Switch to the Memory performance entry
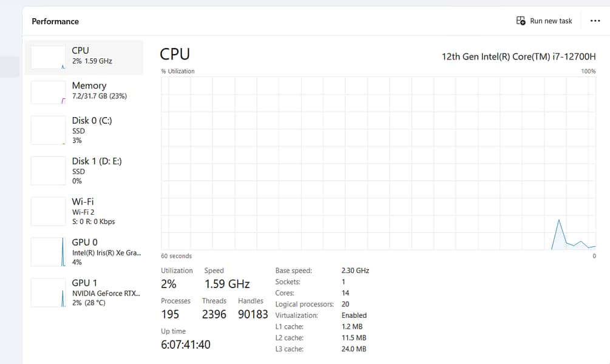Screen dimensions: 610x364 tap(99, 90)
